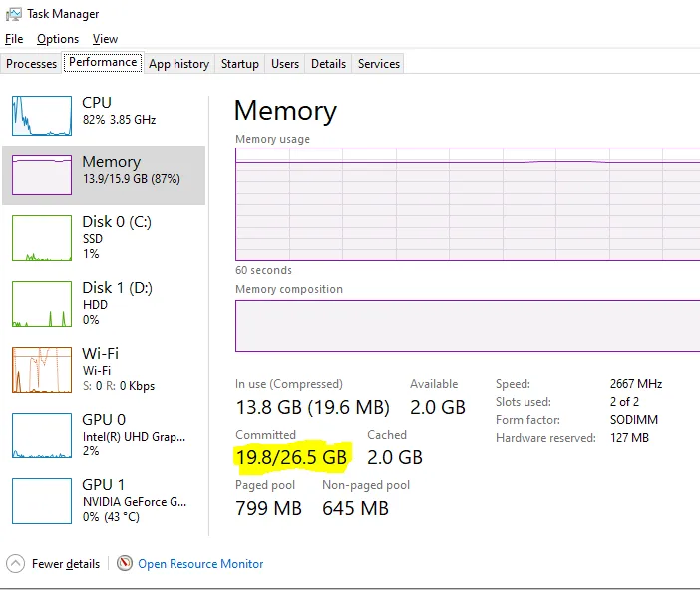The width and height of the screenshot is (700, 590).
Task: Click the Fewer details collapse arrow icon
Action: tap(16, 563)
